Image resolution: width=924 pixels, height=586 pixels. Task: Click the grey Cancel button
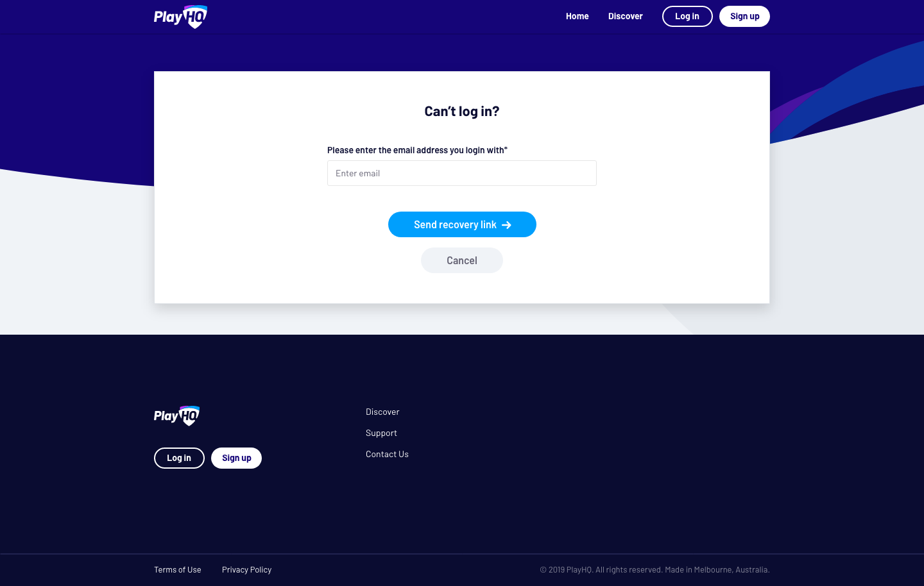click(x=462, y=260)
